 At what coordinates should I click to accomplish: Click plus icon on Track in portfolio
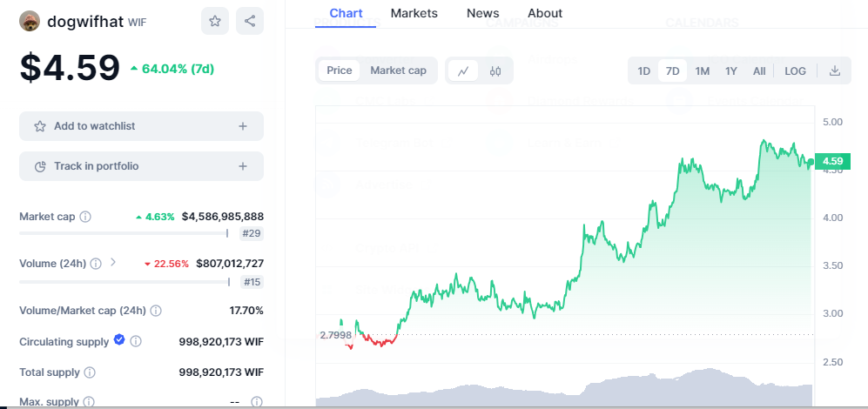(x=242, y=166)
